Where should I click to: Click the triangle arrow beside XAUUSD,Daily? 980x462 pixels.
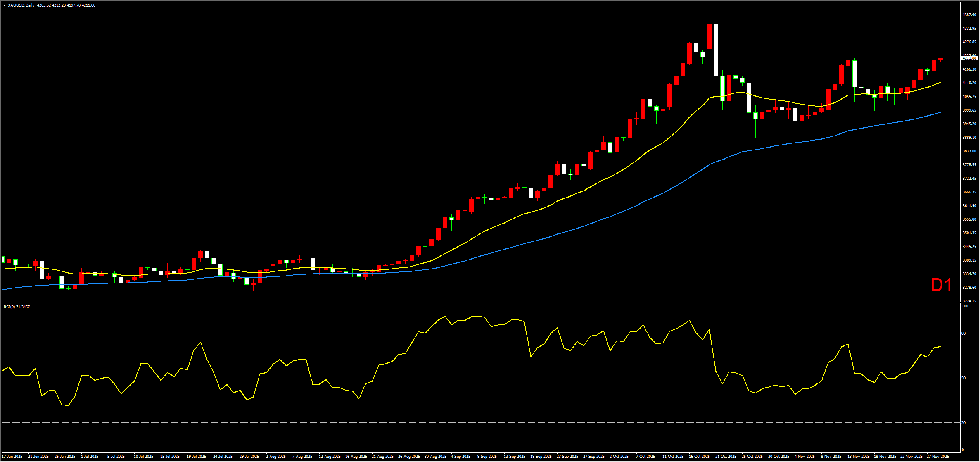(x=5, y=5)
